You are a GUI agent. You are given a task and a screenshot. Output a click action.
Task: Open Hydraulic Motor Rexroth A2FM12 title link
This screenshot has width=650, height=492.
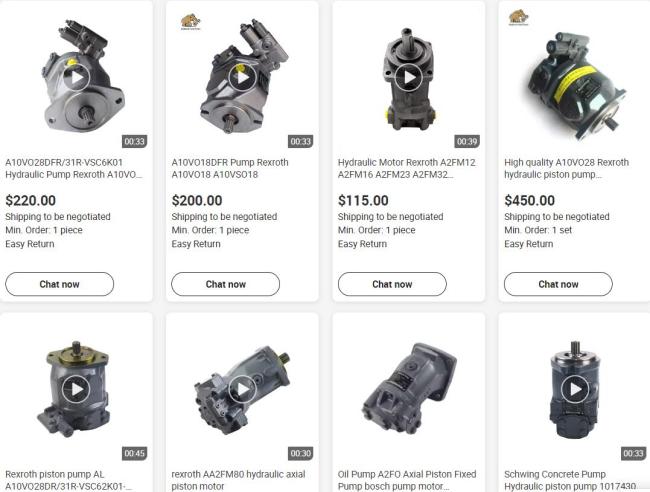[407, 168]
